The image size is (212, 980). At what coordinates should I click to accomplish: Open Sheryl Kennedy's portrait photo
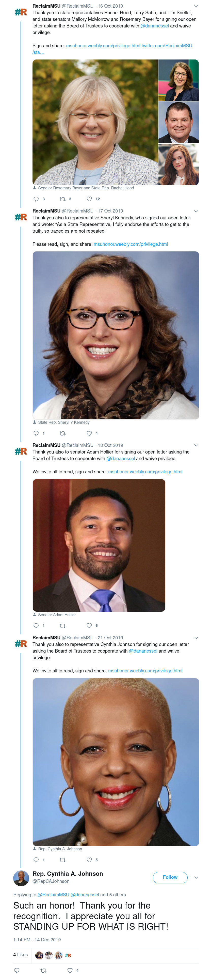(x=116, y=335)
